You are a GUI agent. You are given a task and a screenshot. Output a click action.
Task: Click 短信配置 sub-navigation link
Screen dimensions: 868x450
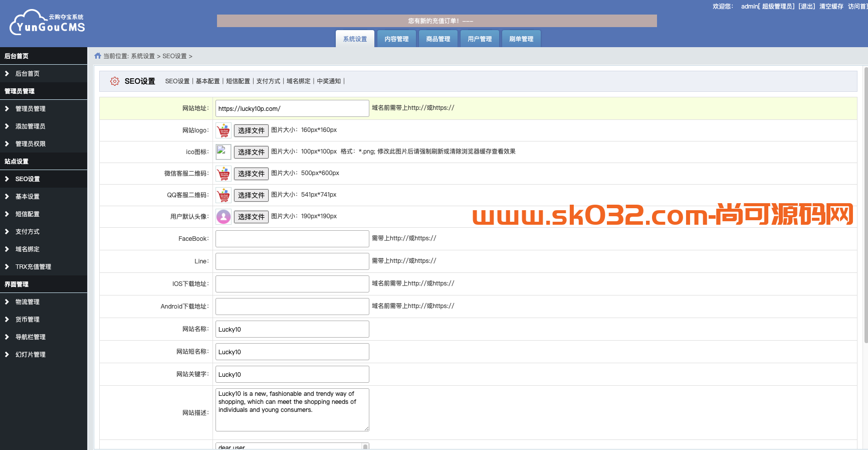pyautogui.click(x=238, y=81)
